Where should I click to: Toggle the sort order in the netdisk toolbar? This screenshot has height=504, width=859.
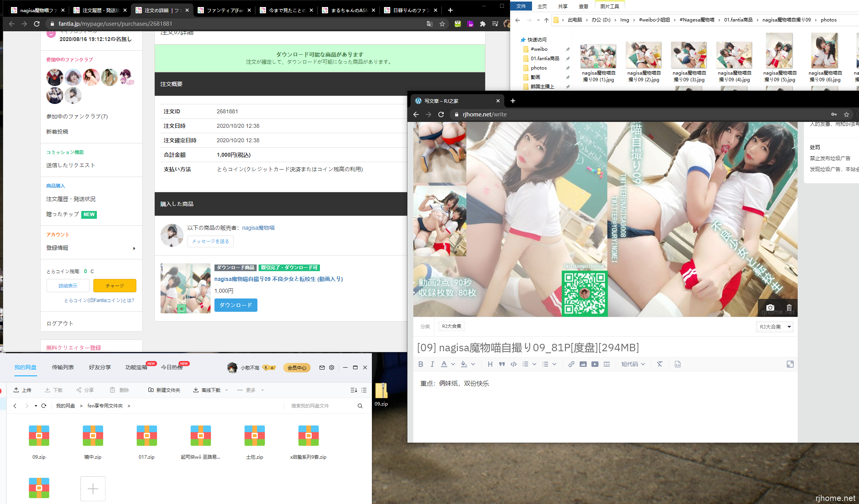click(x=354, y=390)
